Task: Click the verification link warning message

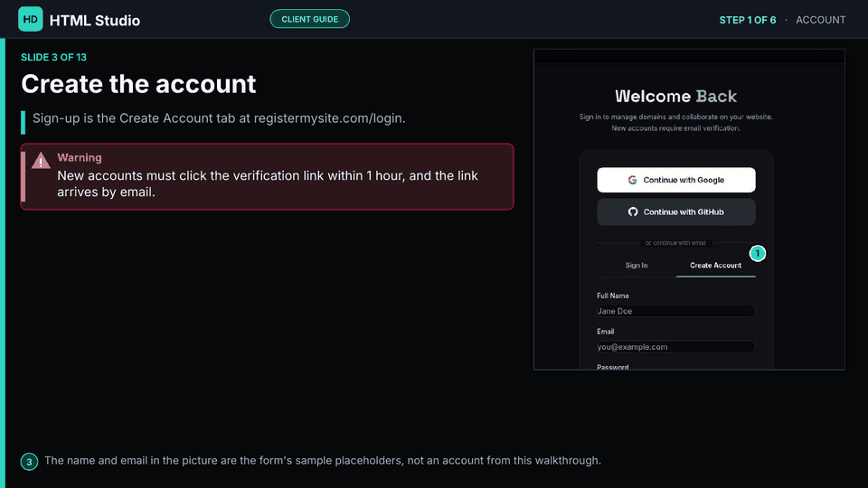Action: [x=268, y=183]
